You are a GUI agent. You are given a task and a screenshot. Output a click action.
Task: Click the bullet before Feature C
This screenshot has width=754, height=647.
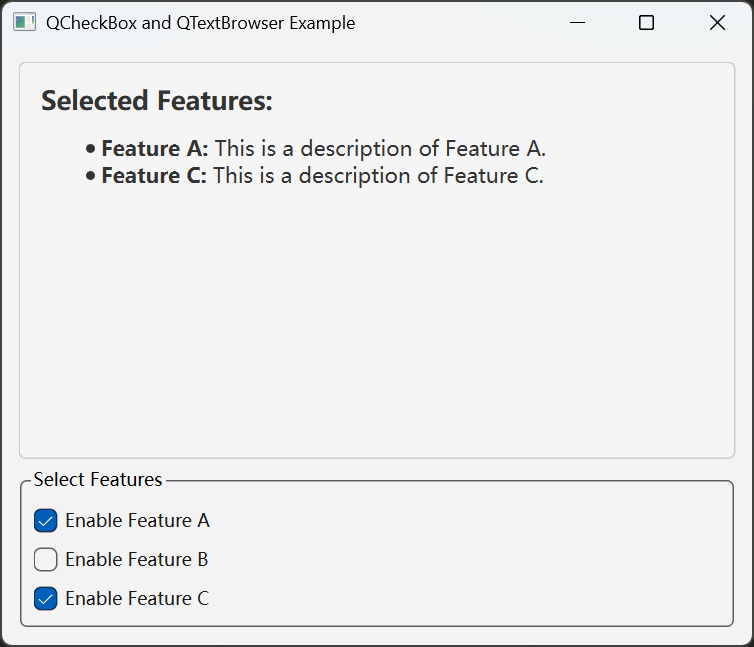(90, 176)
